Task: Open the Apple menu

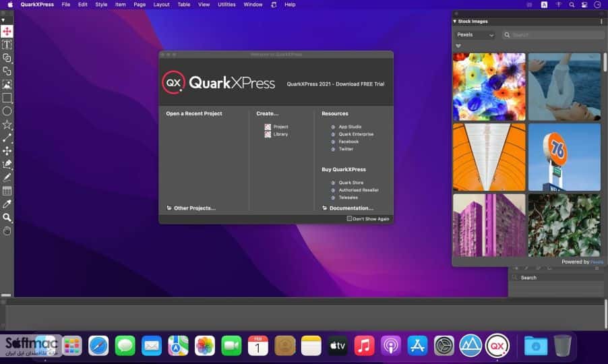Action: coord(11,5)
